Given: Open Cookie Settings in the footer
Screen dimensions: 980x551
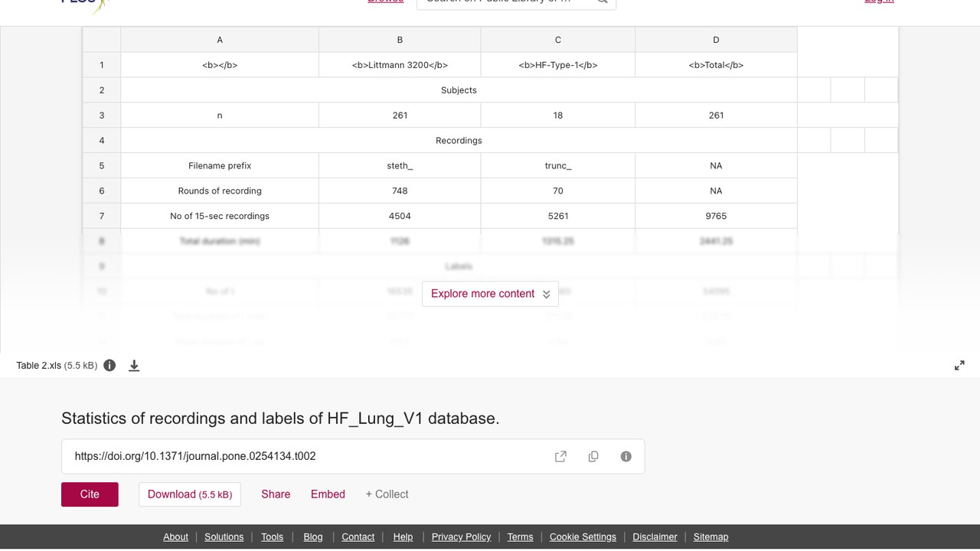Looking at the screenshot, I should (x=583, y=536).
